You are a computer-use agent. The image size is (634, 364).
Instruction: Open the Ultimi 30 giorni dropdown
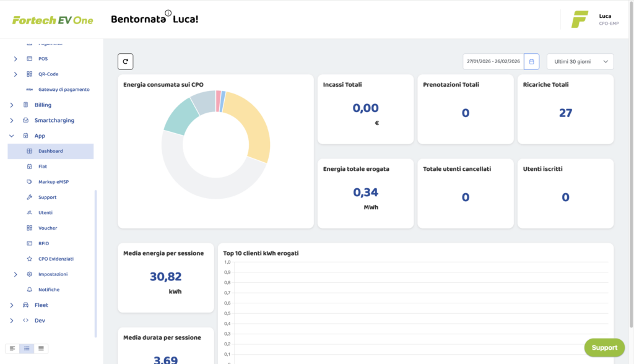pos(580,61)
